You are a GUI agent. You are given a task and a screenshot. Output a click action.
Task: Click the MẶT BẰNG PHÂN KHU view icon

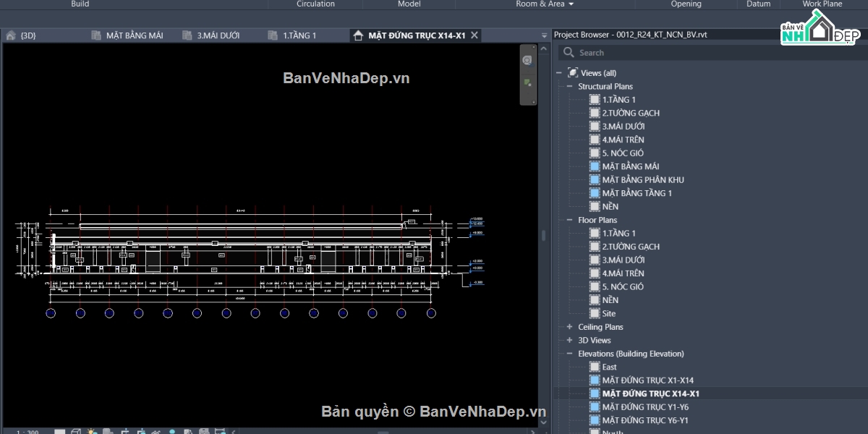[595, 180]
